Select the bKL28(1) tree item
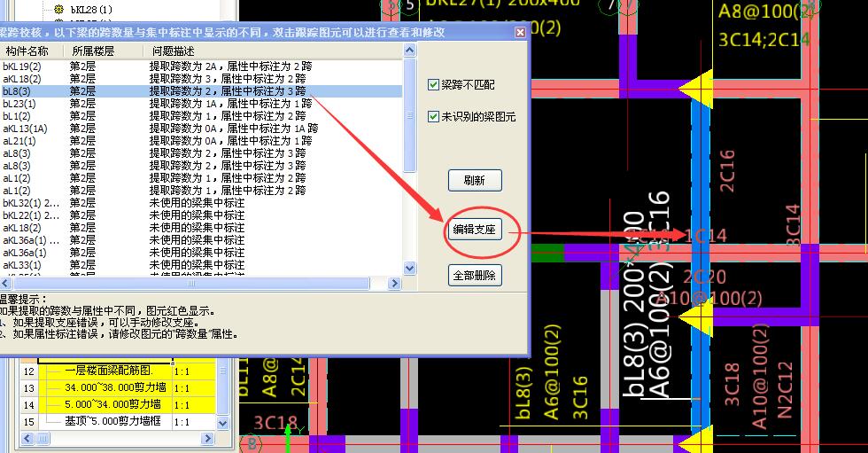 [91, 10]
